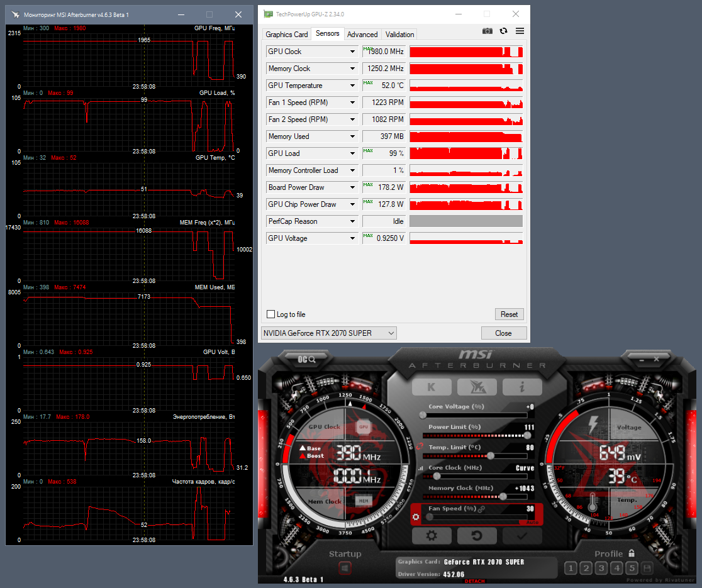
Task: Enable the Log to file checkbox
Action: [271, 314]
